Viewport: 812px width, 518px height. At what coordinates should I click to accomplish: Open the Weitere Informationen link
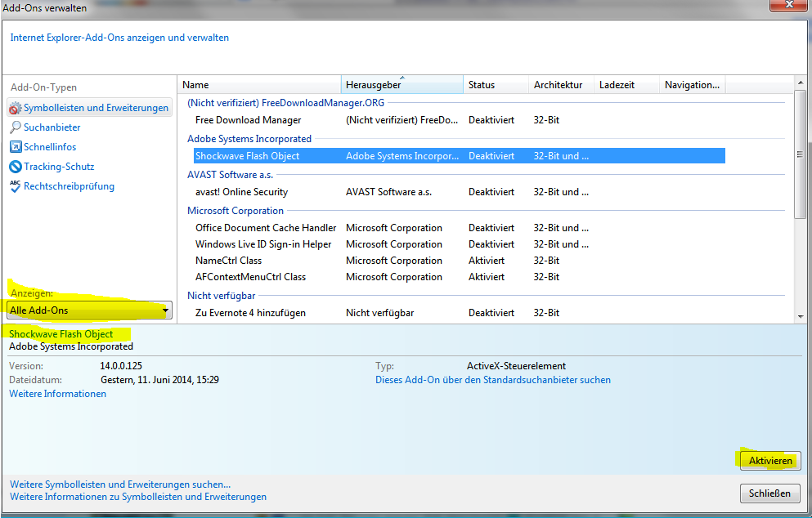pyautogui.click(x=57, y=394)
